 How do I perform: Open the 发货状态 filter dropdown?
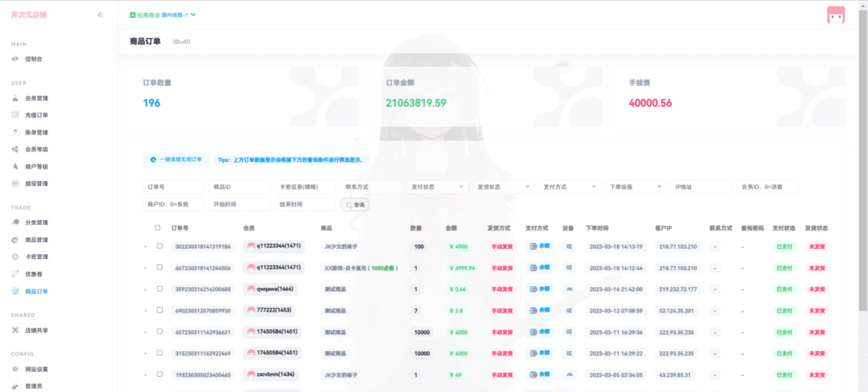coord(504,187)
